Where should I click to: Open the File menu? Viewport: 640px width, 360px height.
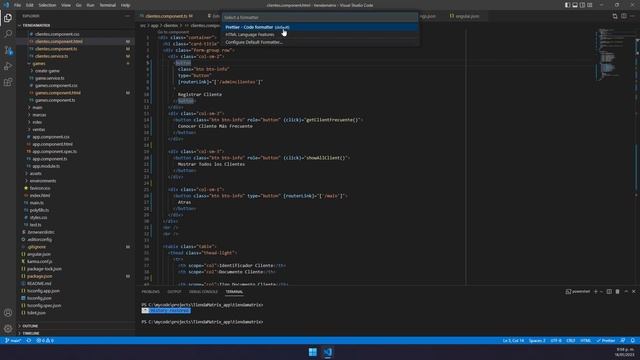point(17,5)
